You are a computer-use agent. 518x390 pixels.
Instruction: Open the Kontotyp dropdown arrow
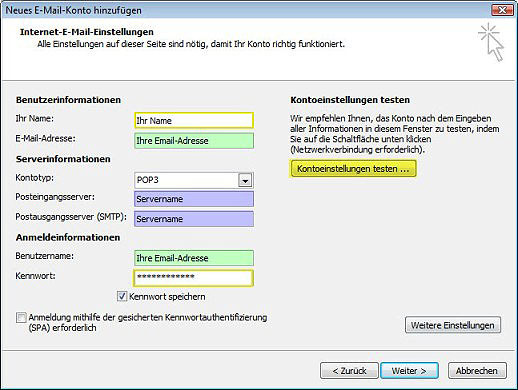point(245,180)
